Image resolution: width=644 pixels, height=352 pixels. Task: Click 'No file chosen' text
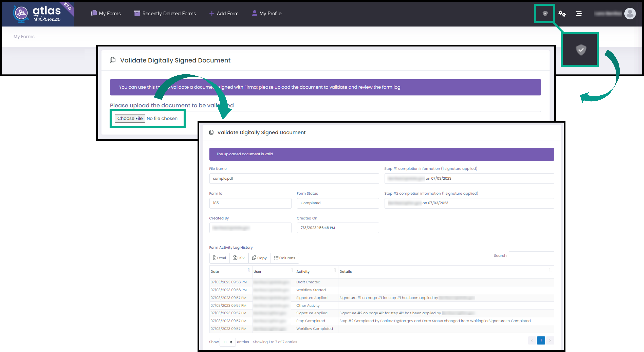point(162,118)
